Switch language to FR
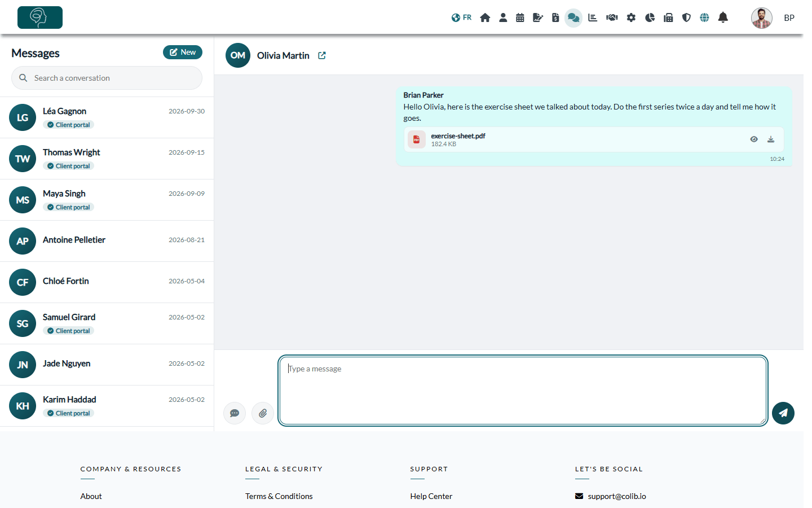This screenshot has height=508, width=812. (x=461, y=17)
